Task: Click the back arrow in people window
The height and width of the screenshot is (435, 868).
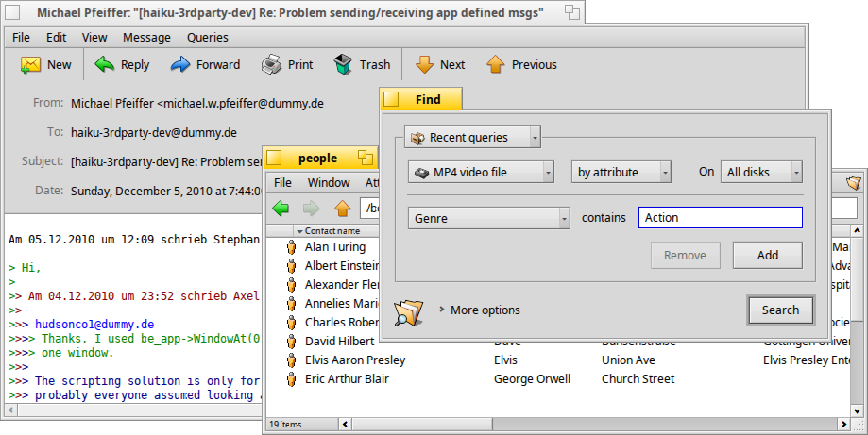Action: click(281, 209)
